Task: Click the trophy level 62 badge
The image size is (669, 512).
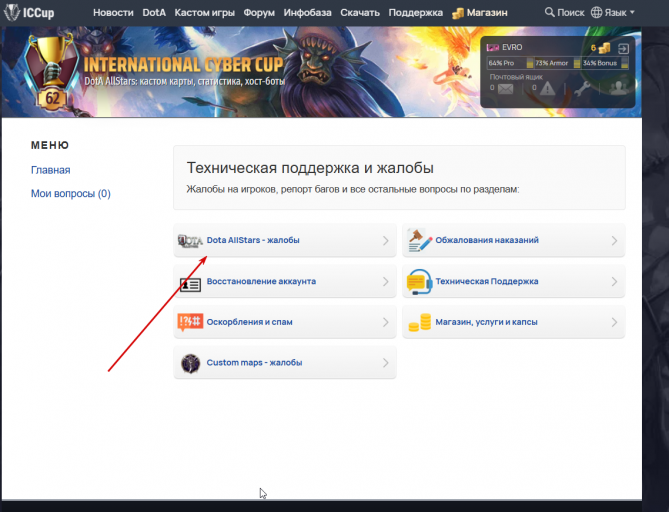Action: (x=51, y=73)
